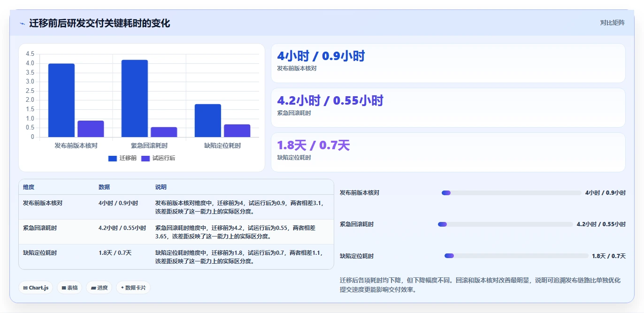Click chart axis label 发布前版本核对
644x313 pixels.
(76, 146)
